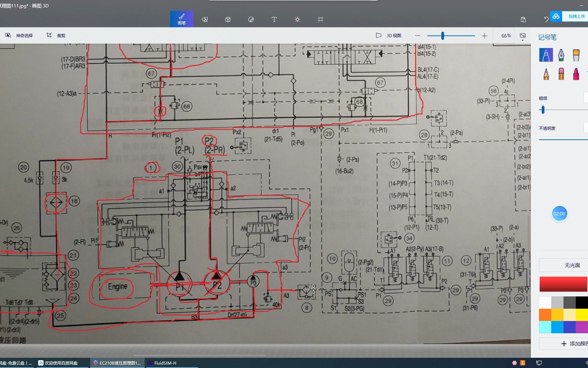Image resolution: width=588 pixels, height=368 pixels.
Task: Click the Paste clipboard icon
Action: pos(523,19)
